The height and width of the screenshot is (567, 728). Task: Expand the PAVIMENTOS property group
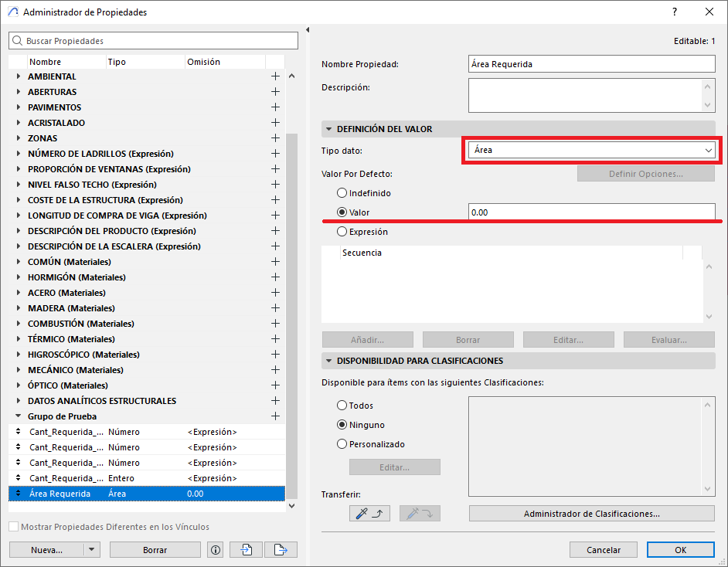(x=19, y=107)
